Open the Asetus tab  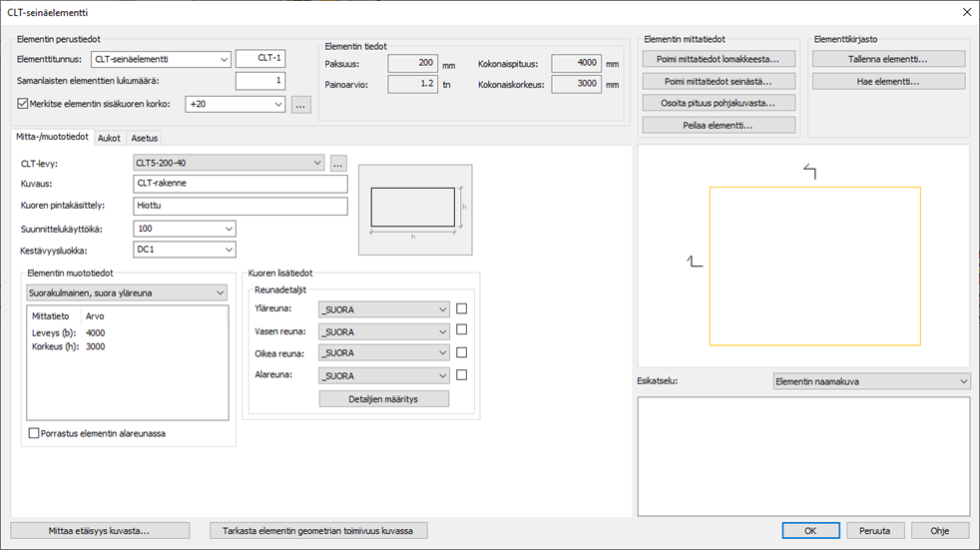point(144,138)
